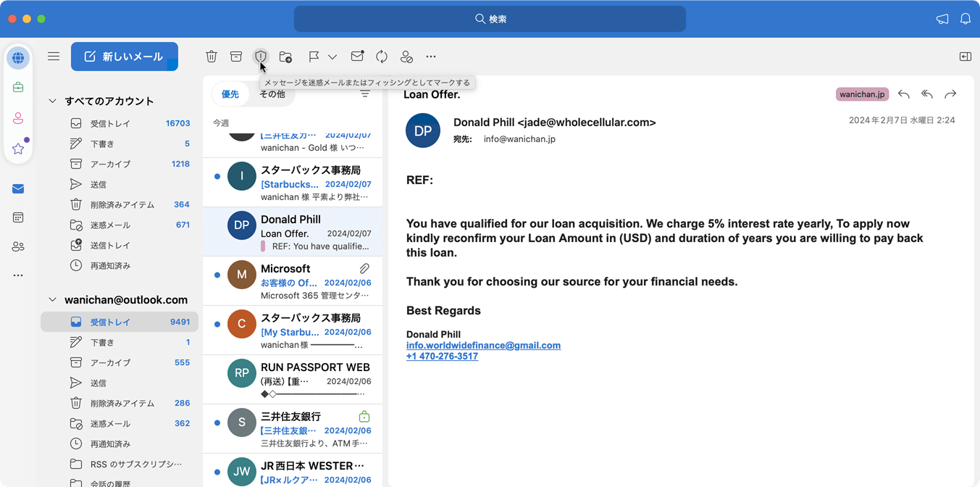Open スターバックス事務局 [Starbucks message
Screen dimensions: 980x487
(293, 183)
